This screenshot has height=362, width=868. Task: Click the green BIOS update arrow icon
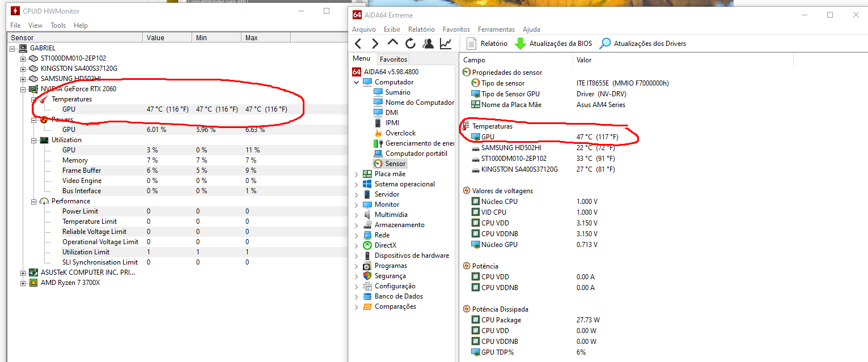click(x=520, y=44)
